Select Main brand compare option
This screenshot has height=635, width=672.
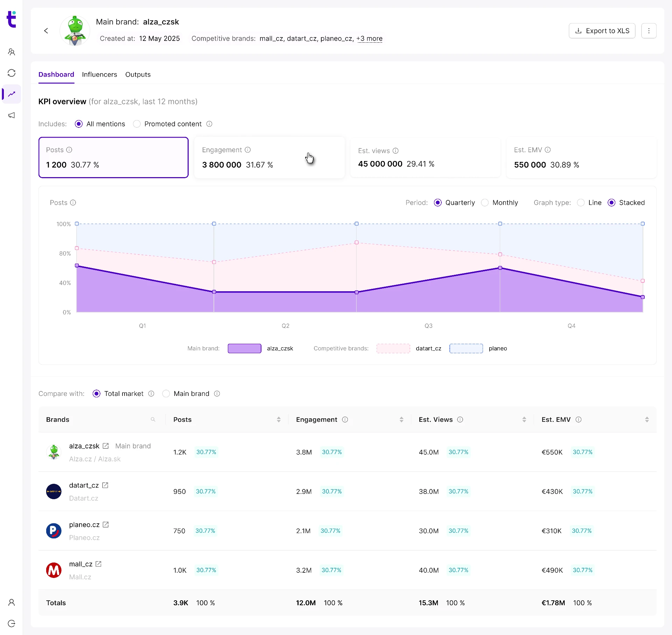click(166, 393)
